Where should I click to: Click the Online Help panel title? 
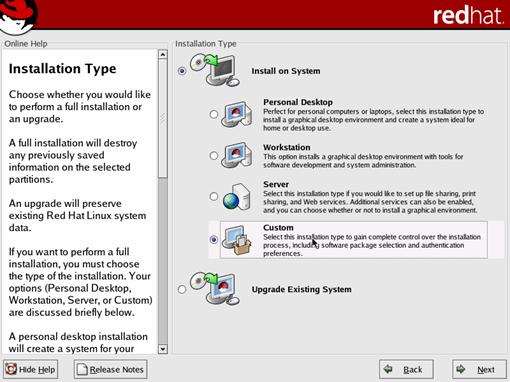coord(26,44)
